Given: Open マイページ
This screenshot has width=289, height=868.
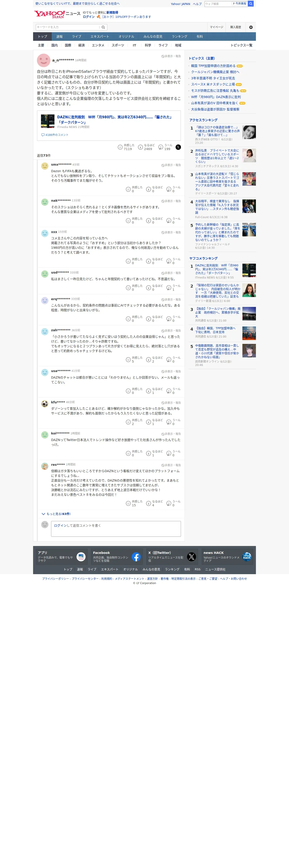Looking at the screenshot, I should point(216,27).
